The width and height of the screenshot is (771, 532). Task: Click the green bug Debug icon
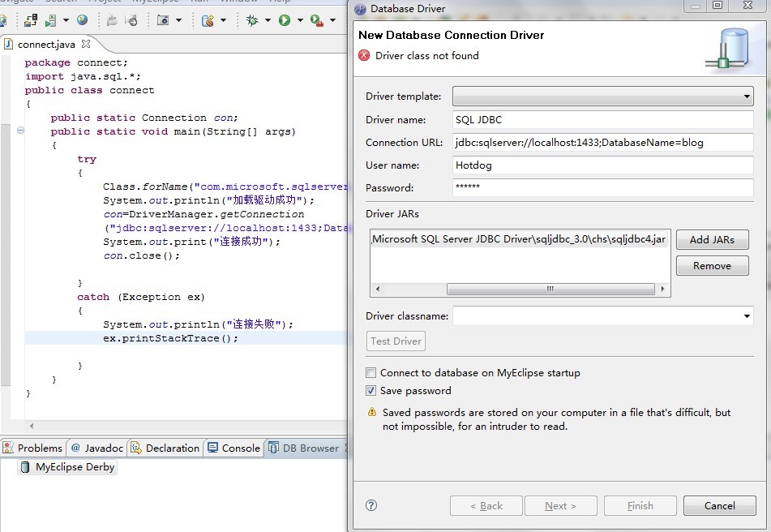[252, 20]
